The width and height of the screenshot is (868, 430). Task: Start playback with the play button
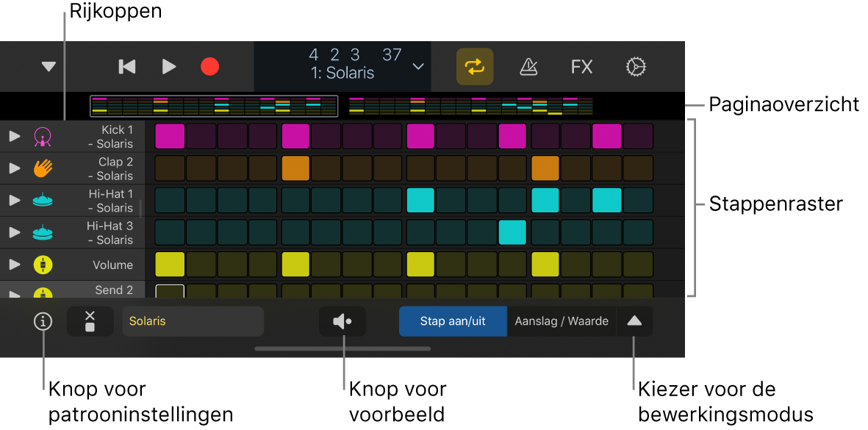tap(169, 67)
